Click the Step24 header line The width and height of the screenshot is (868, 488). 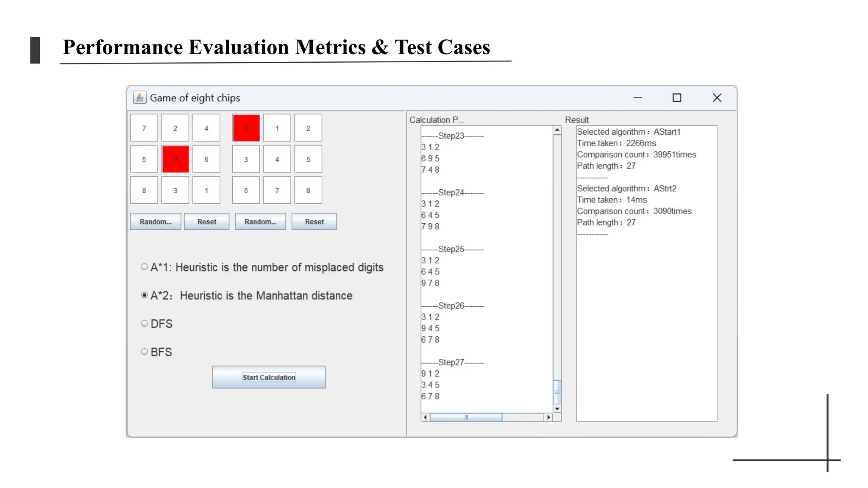pos(453,192)
